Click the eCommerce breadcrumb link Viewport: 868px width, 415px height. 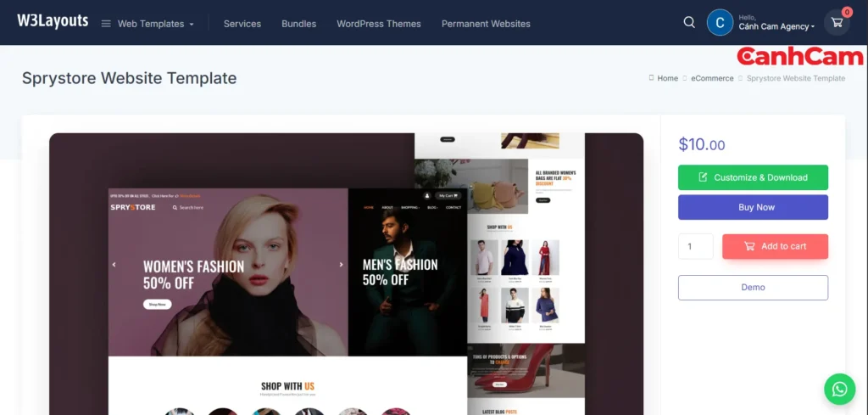[x=712, y=78]
